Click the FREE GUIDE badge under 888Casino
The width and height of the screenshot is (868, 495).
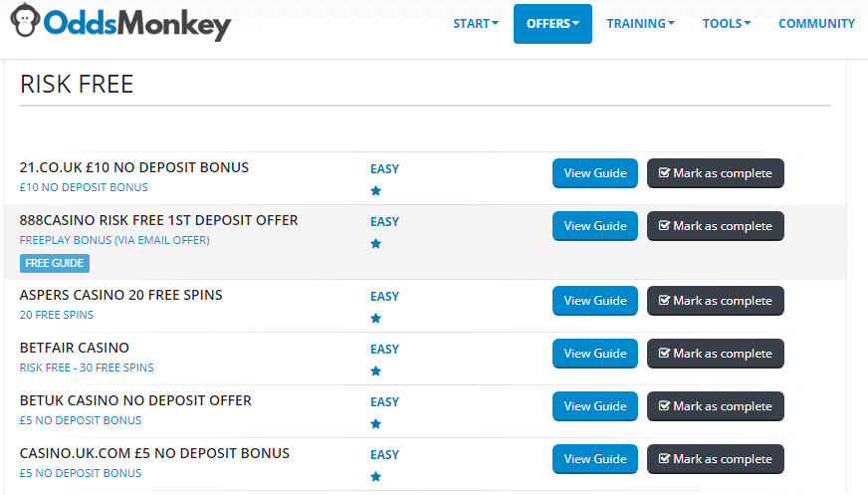[x=54, y=263]
